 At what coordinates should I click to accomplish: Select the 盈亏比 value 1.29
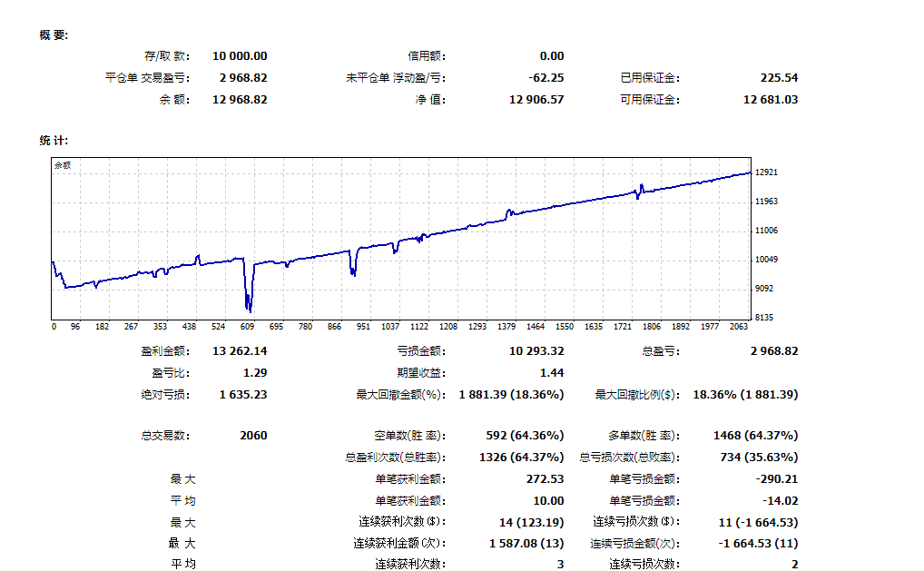pyautogui.click(x=255, y=372)
